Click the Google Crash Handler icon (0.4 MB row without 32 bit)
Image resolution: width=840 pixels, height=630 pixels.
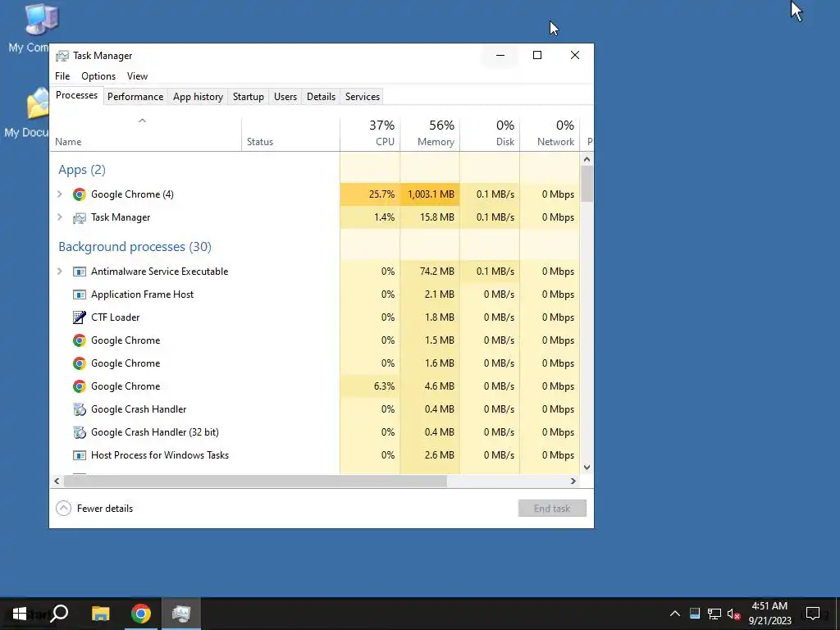80,410
